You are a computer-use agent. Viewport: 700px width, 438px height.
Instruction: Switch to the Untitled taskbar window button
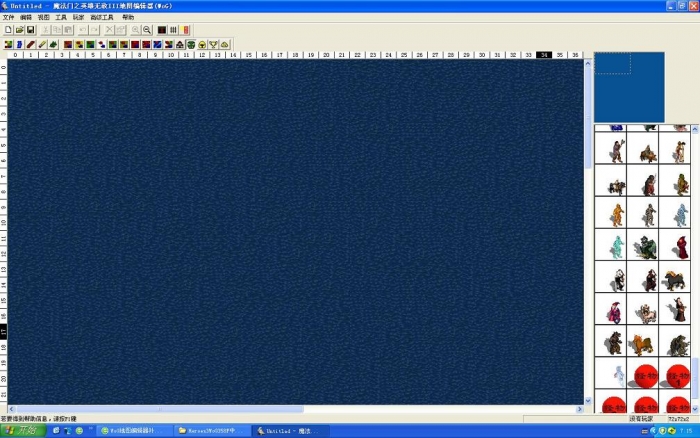point(292,431)
